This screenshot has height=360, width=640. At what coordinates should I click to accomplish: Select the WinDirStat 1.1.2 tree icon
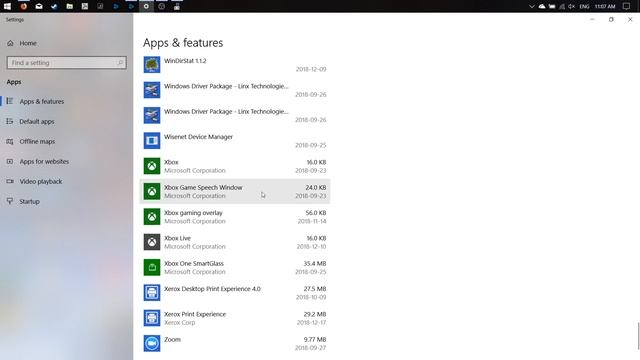152,64
